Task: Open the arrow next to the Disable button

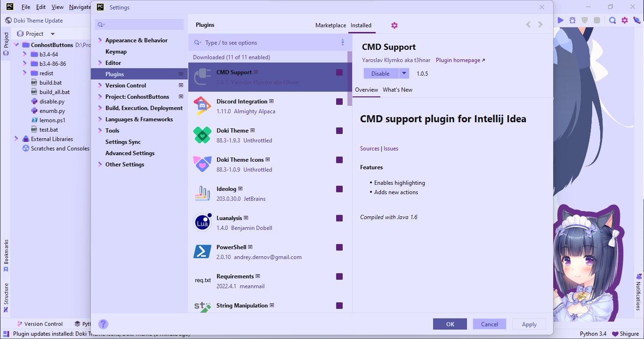Action: (x=404, y=73)
